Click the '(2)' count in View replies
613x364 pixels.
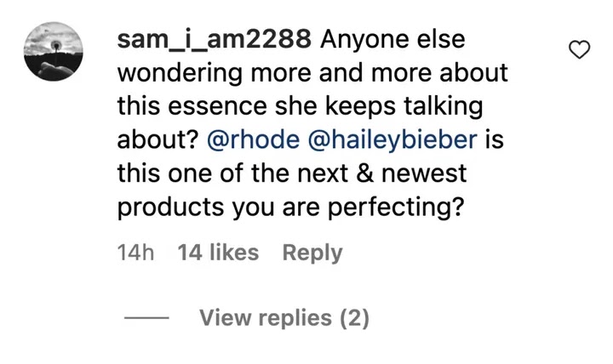(x=354, y=318)
